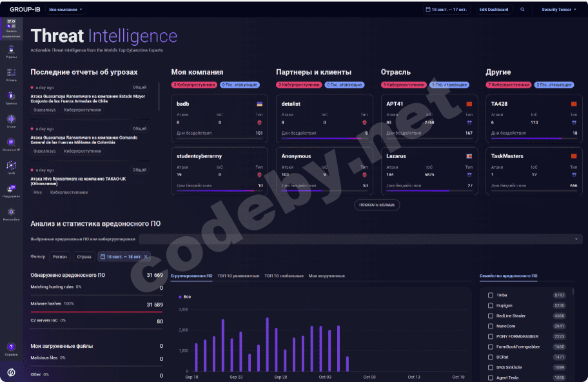Click the Edit Dashboard button
The image size is (588, 382).
pos(494,10)
